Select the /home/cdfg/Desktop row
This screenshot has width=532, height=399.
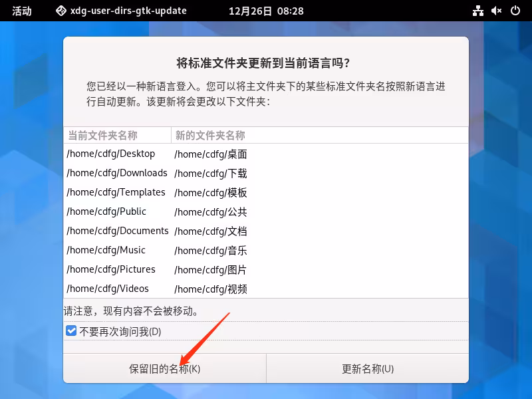click(x=266, y=154)
